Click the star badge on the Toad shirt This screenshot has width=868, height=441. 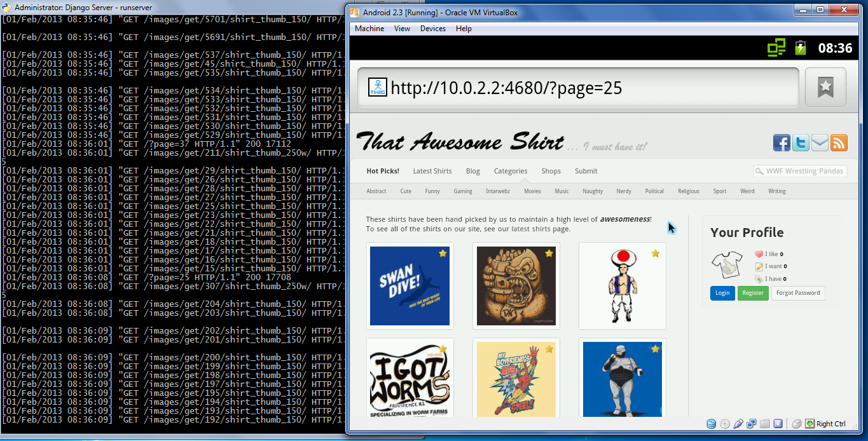point(655,254)
